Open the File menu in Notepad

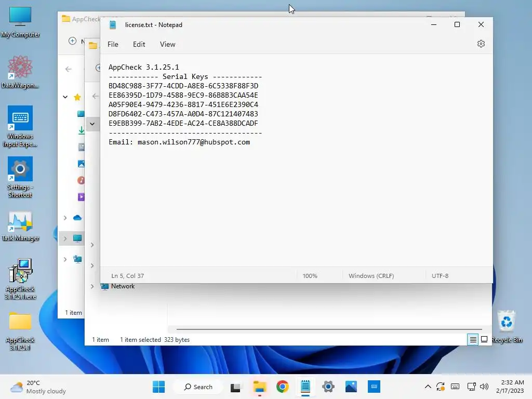coord(113,44)
